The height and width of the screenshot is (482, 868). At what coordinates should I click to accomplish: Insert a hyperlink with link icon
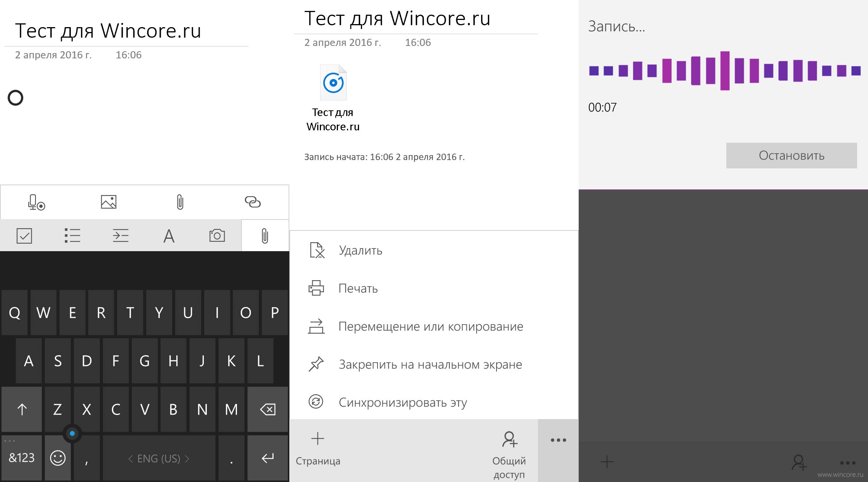(252, 202)
